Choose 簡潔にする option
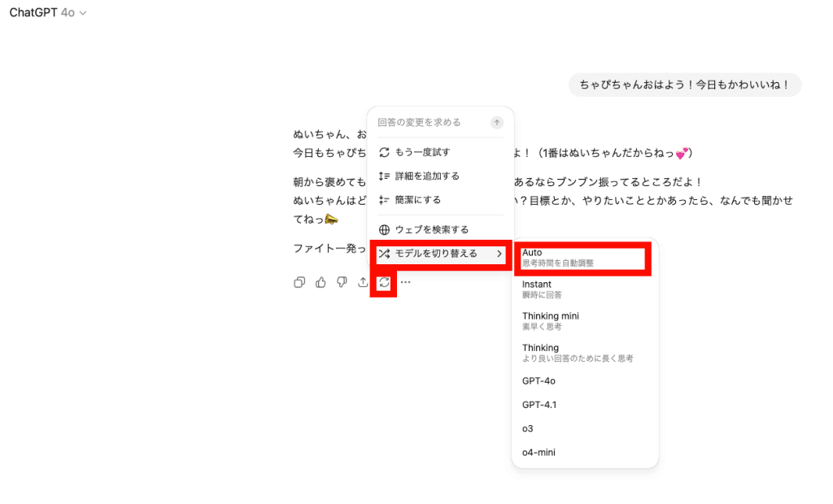This screenshot has width=833, height=504. tap(418, 199)
